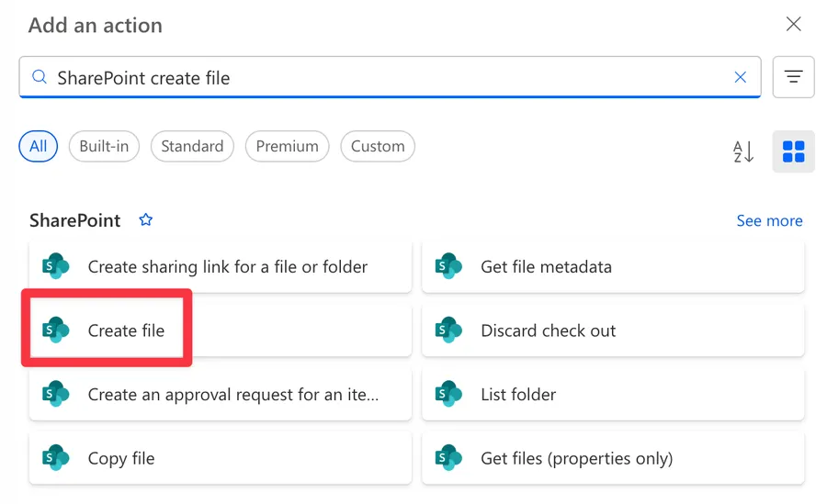Image resolution: width=827 pixels, height=504 pixels.
Task: Click the filter options icon beside search
Action: 793,77
